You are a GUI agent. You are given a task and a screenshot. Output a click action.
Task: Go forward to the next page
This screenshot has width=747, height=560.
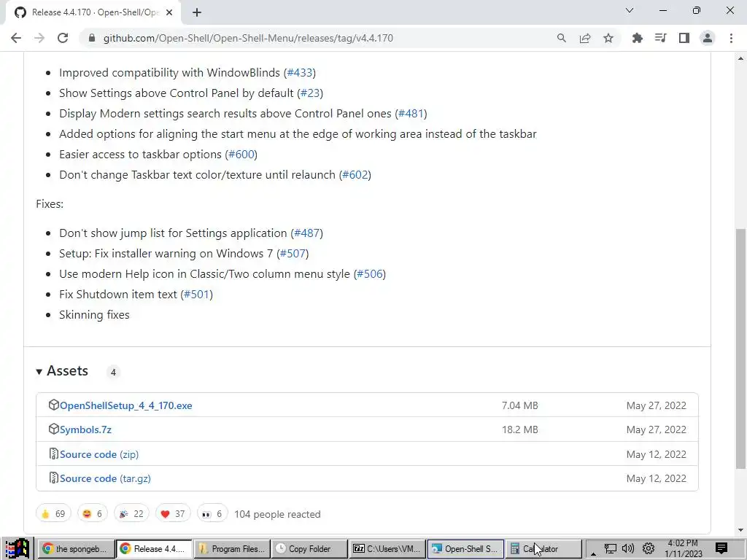(39, 38)
